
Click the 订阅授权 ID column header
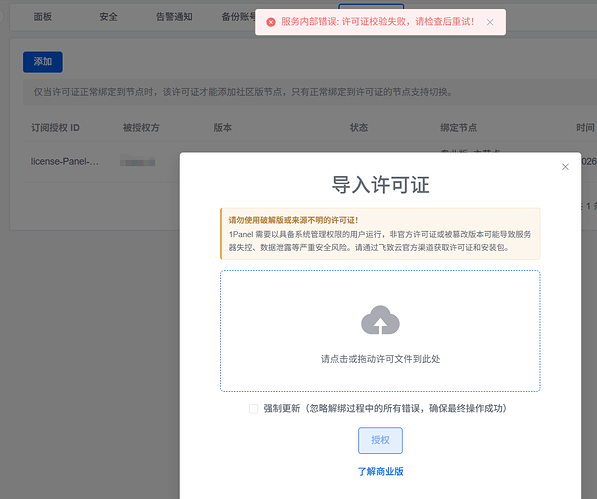point(55,128)
